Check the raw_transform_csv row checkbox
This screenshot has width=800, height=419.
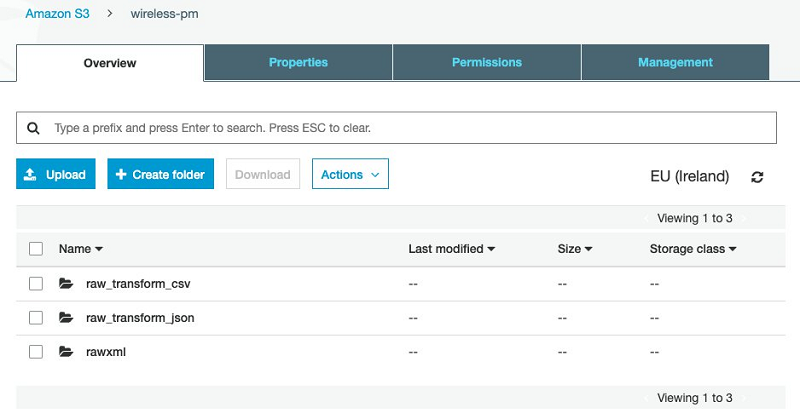tap(36, 283)
